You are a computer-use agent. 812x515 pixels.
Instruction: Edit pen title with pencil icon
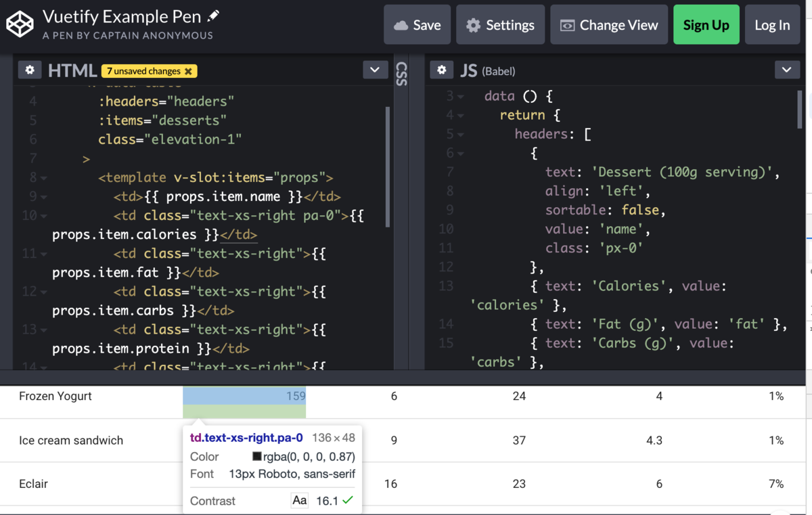tap(214, 16)
